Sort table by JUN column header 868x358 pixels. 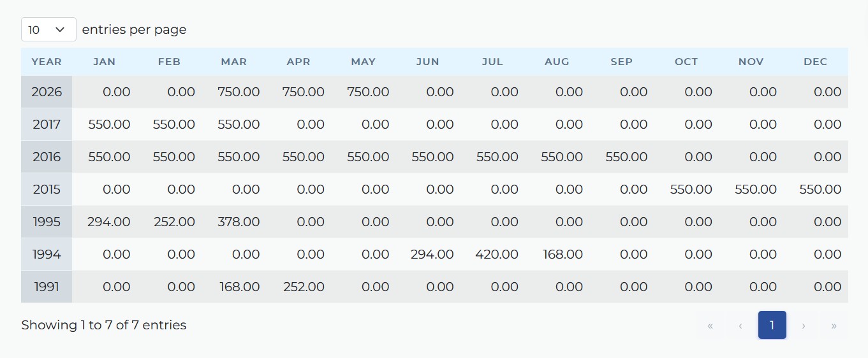[x=427, y=62]
